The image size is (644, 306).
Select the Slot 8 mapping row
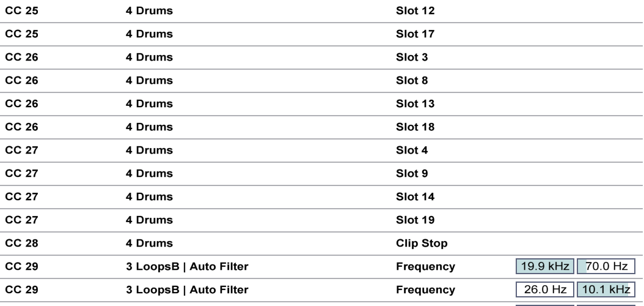412,81
